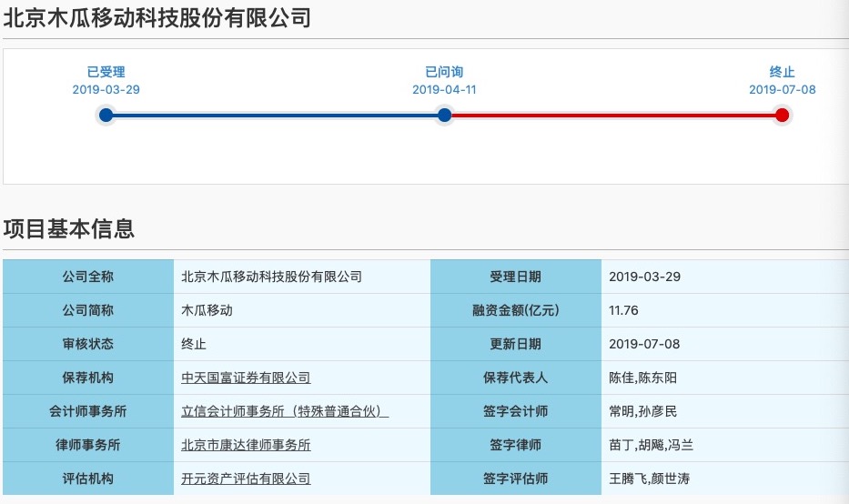Click the 已受理 timeline dot
This screenshot has width=849, height=504.
pyautogui.click(x=106, y=115)
